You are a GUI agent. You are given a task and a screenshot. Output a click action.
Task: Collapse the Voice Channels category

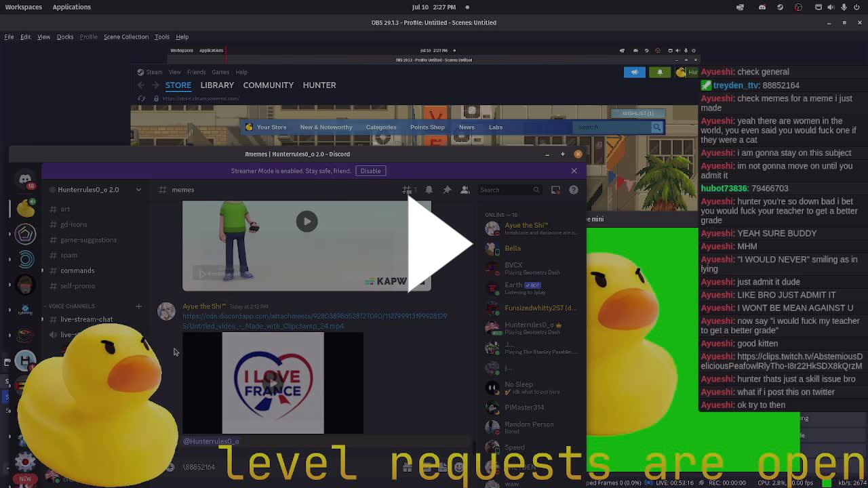click(71, 306)
